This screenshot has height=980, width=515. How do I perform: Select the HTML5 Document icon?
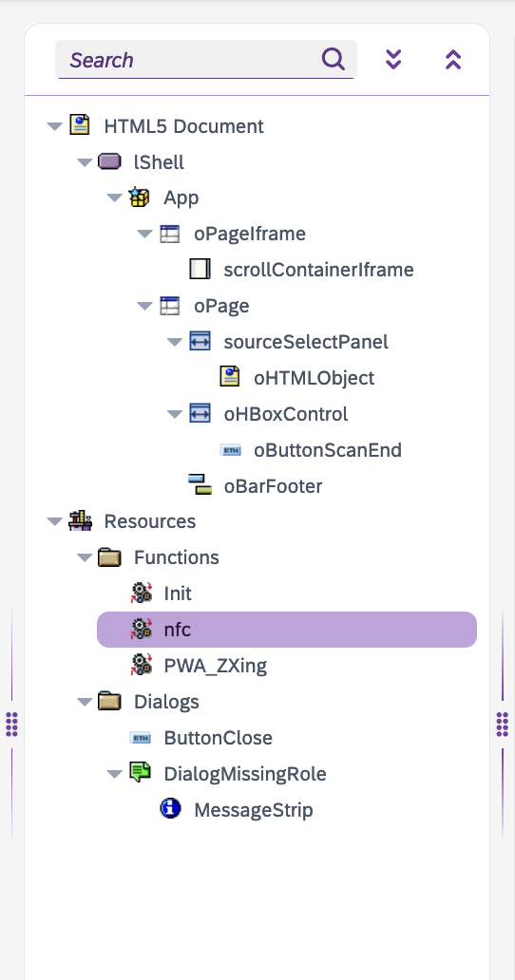pos(80,125)
